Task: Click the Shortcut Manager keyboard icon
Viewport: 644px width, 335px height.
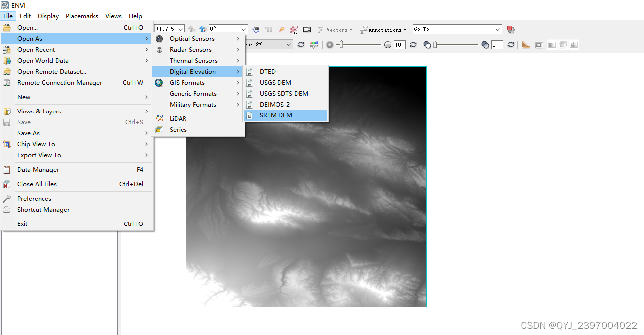Action: [7, 210]
